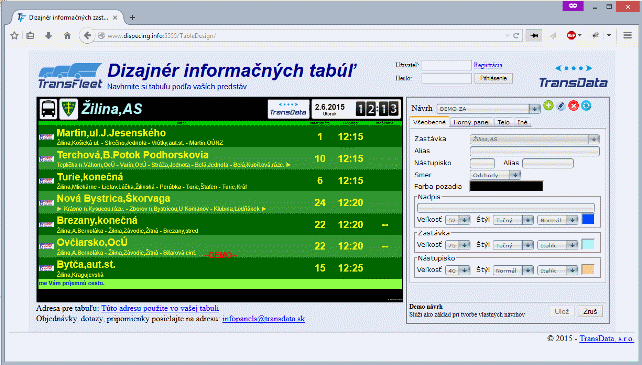Open the info email address link
642x365 pixels.
263,318
